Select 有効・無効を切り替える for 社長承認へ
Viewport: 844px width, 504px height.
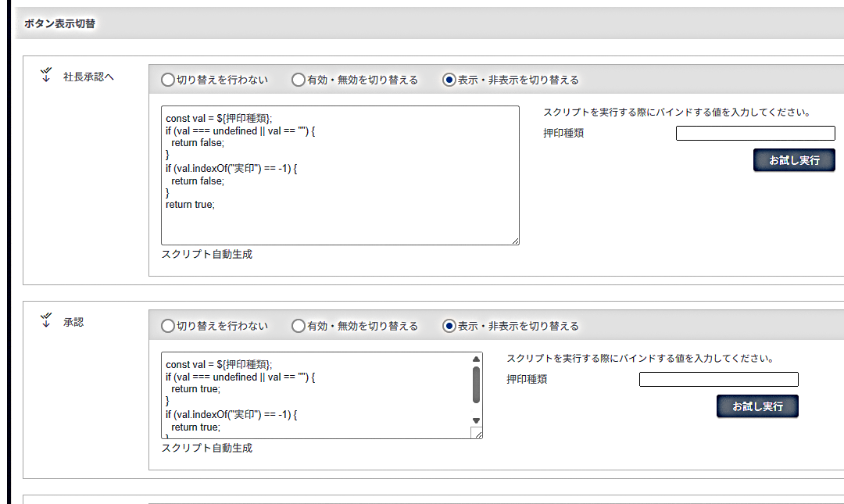(x=299, y=80)
